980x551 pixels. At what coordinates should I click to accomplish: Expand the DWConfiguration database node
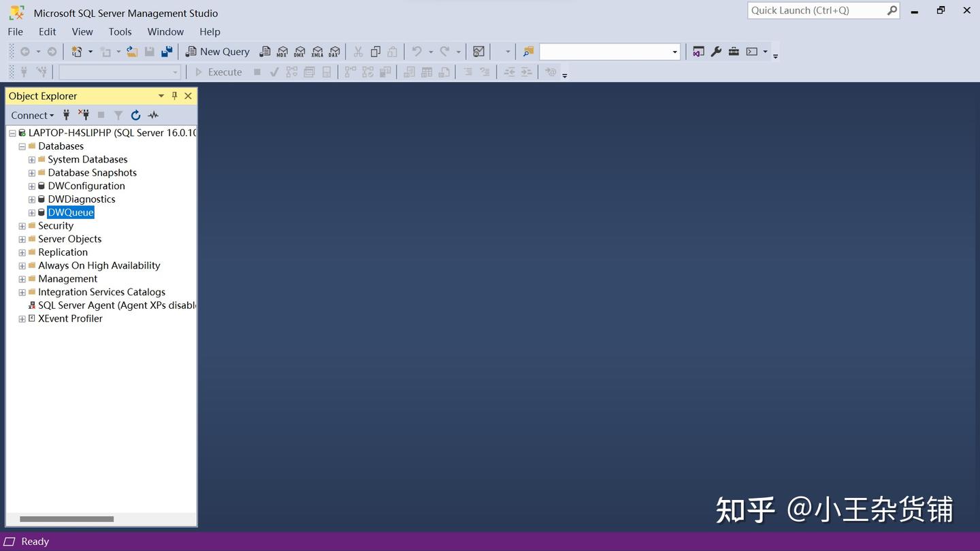click(x=31, y=186)
